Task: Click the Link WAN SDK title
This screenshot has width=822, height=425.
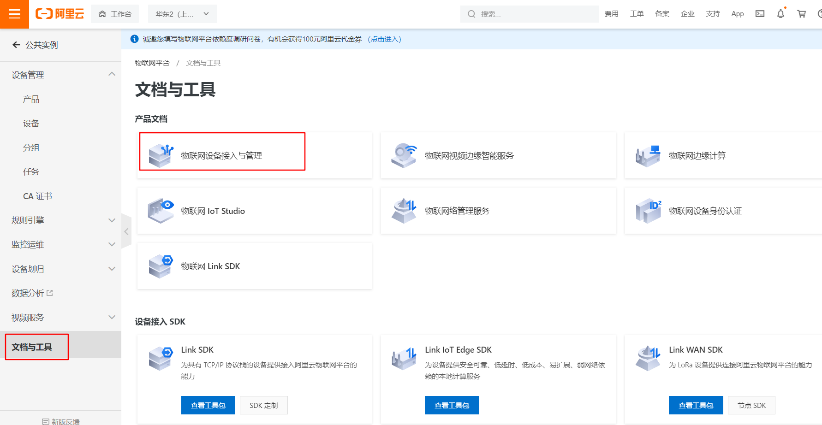Action: pos(696,350)
